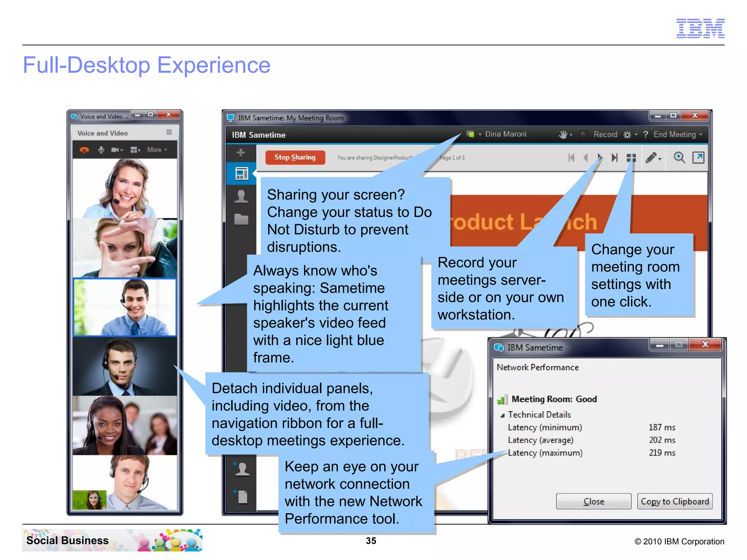This screenshot has width=747, height=560.
Task: Go to the previous page
Action: click(x=586, y=157)
